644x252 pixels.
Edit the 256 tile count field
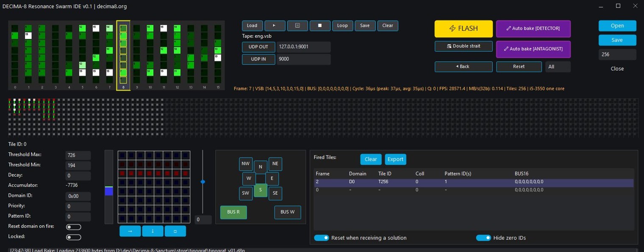coord(617,55)
